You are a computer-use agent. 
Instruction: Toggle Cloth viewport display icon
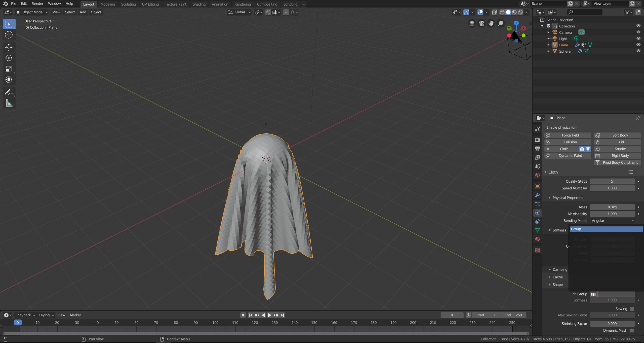(588, 149)
